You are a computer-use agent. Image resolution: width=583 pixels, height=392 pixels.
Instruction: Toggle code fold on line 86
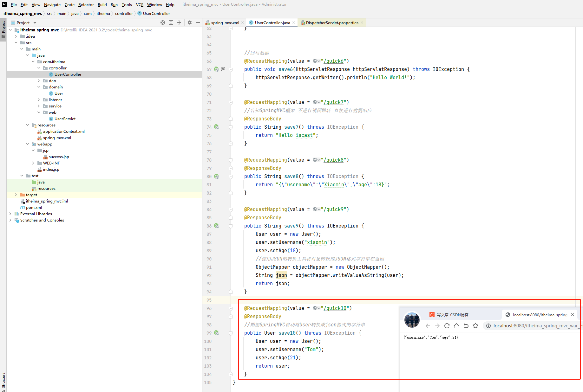(x=231, y=226)
